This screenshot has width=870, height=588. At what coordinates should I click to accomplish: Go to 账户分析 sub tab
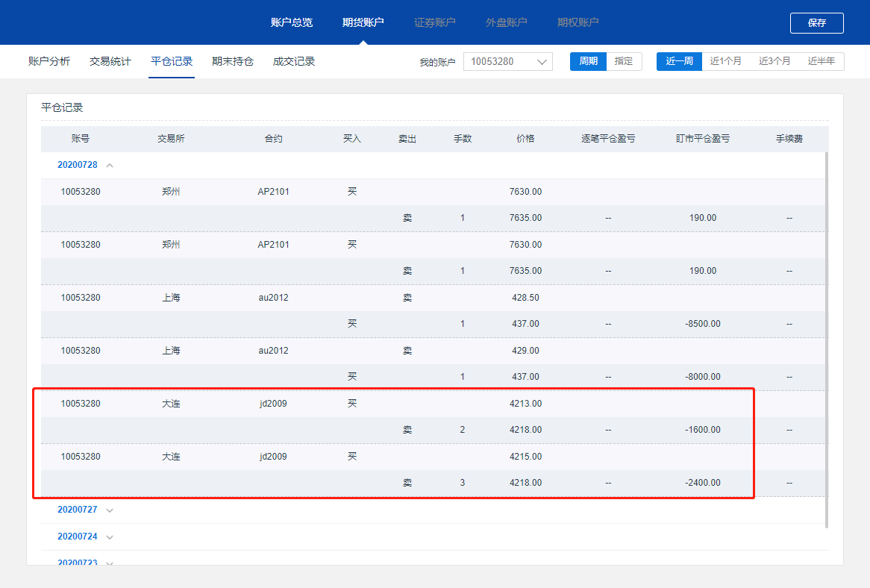[x=49, y=61]
